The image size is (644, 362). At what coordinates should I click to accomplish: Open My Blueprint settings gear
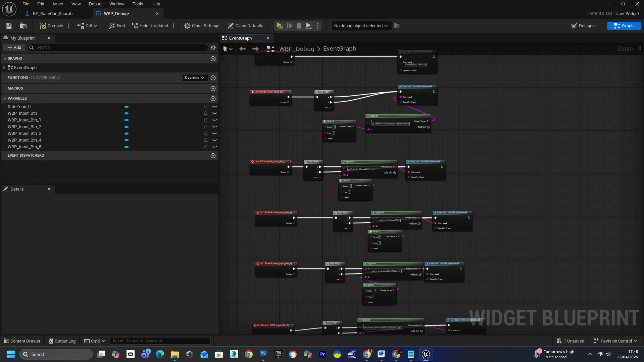(213, 48)
